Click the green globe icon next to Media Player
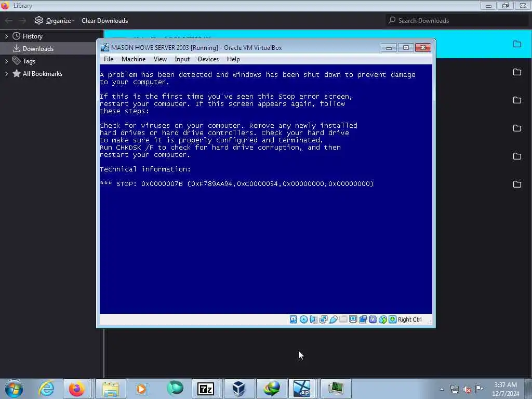The image size is (532, 399). point(175,389)
